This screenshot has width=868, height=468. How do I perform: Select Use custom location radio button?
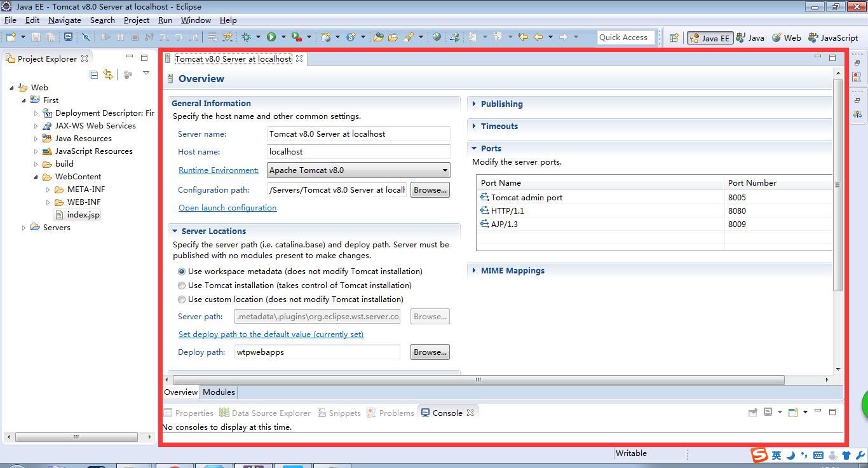pyautogui.click(x=182, y=299)
